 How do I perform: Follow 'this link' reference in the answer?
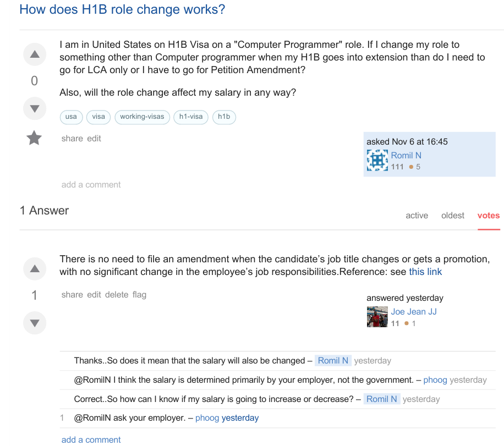point(425,272)
